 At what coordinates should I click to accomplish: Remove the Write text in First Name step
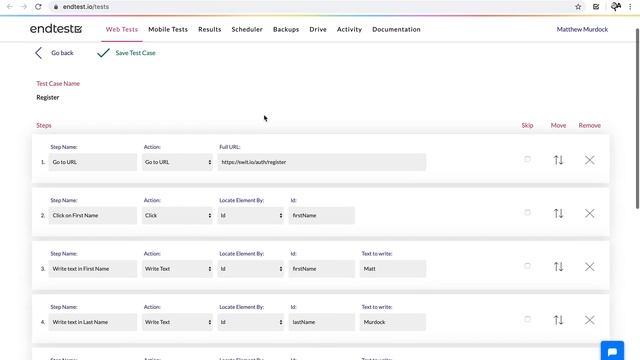[x=589, y=267]
